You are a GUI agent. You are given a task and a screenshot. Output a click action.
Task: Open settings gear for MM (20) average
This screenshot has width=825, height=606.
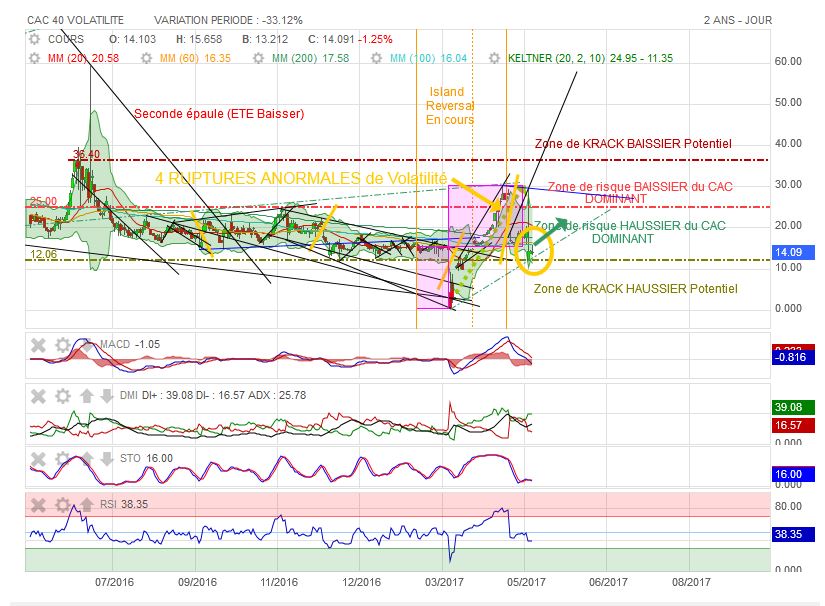(34, 58)
